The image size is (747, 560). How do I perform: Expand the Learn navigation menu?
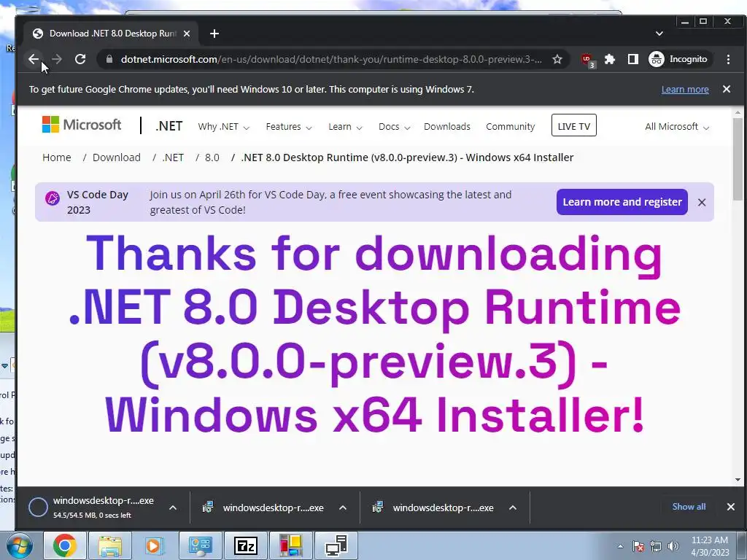click(x=345, y=127)
